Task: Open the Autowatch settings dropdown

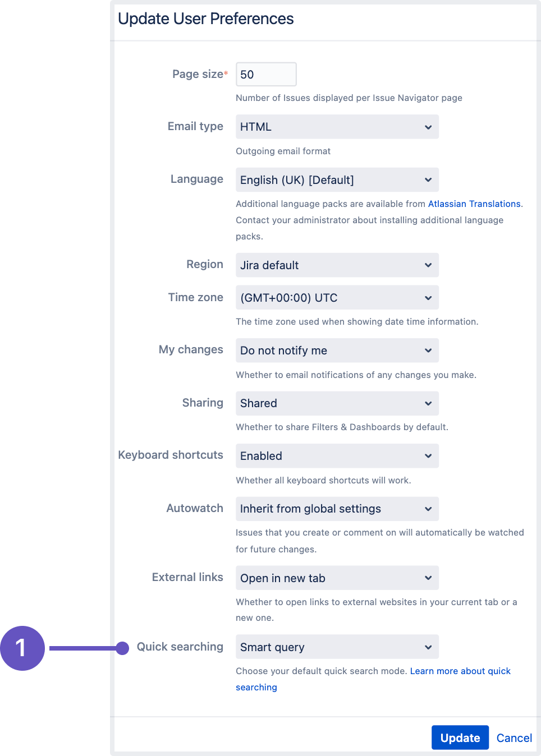Action: (x=337, y=509)
